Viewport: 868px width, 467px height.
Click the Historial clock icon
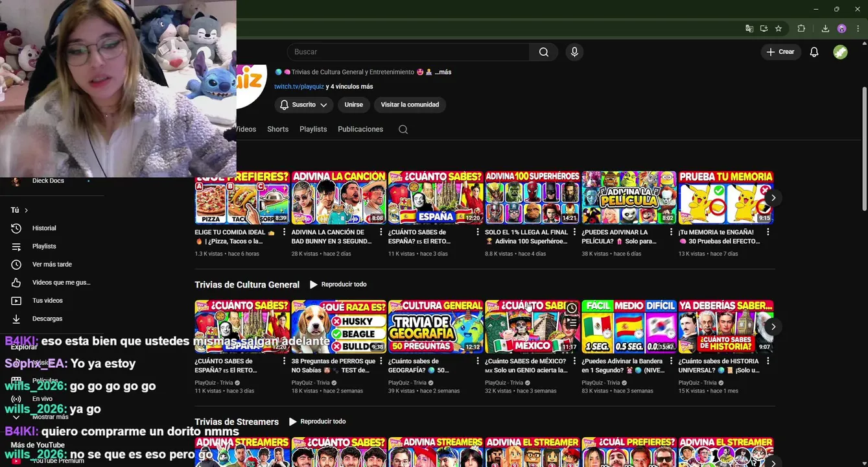click(16, 228)
